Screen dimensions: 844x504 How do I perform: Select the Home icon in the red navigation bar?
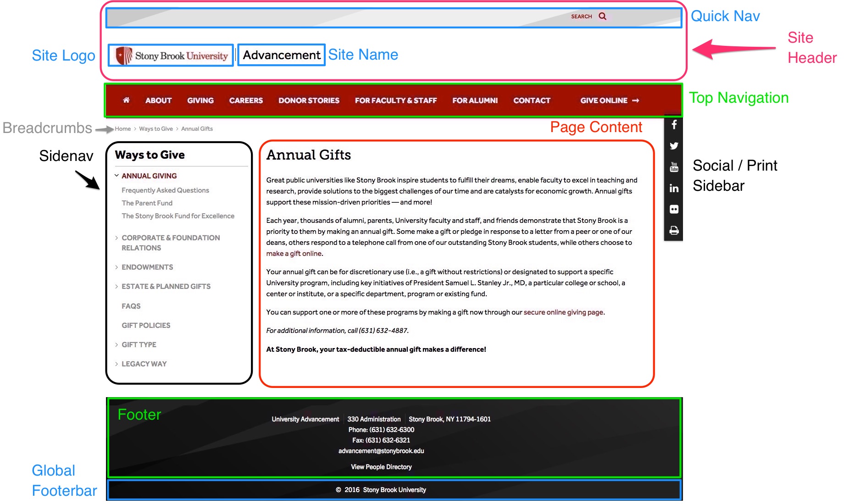click(126, 100)
